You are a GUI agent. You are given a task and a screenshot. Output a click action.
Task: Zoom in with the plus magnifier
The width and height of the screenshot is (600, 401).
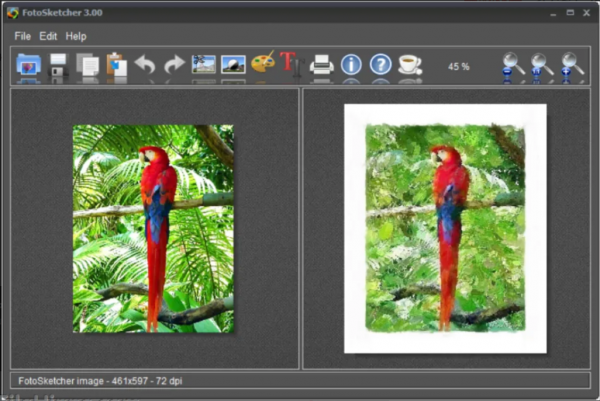click(x=572, y=64)
